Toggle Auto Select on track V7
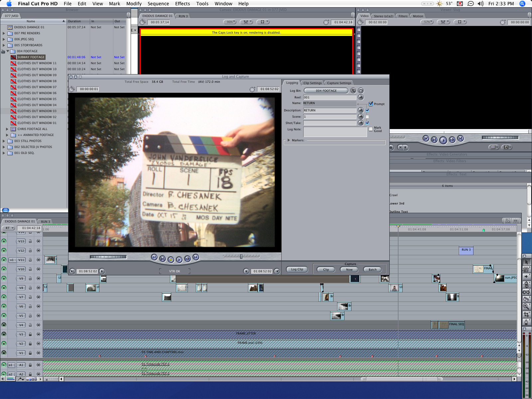532x399 pixels. pyautogui.click(x=39, y=297)
